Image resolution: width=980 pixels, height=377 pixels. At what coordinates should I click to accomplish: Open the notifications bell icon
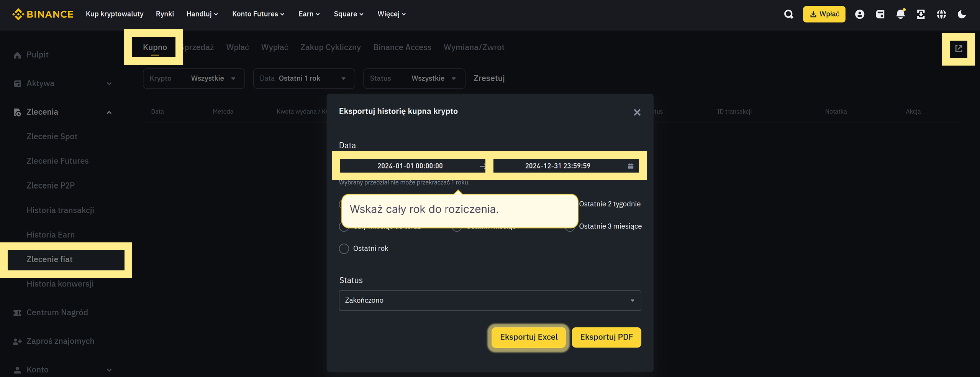900,14
